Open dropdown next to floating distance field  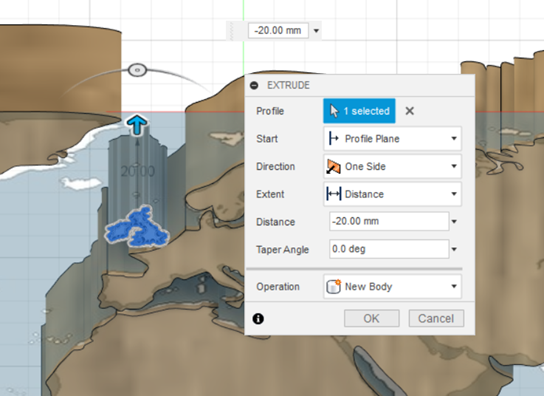pyautogui.click(x=316, y=31)
